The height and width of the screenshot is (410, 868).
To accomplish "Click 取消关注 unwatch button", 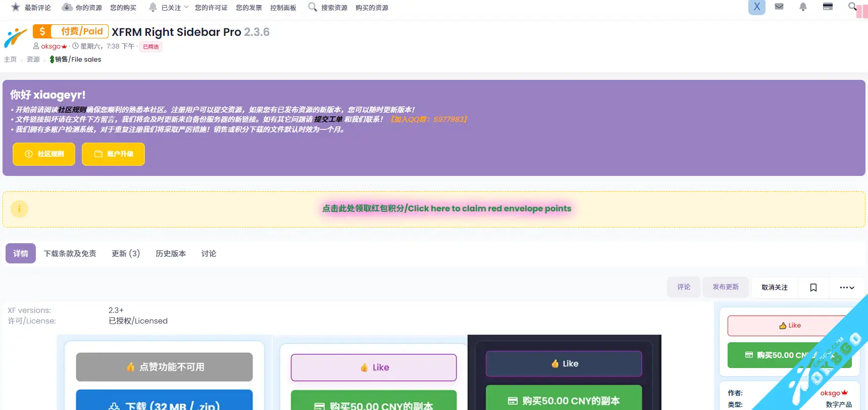I will pos(775,287).
